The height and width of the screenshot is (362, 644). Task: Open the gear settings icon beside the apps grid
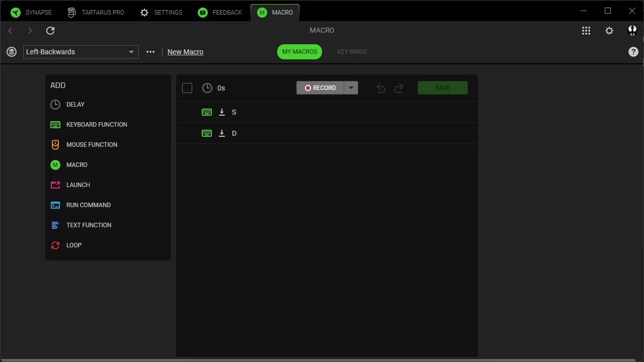(x=609, y=31)
